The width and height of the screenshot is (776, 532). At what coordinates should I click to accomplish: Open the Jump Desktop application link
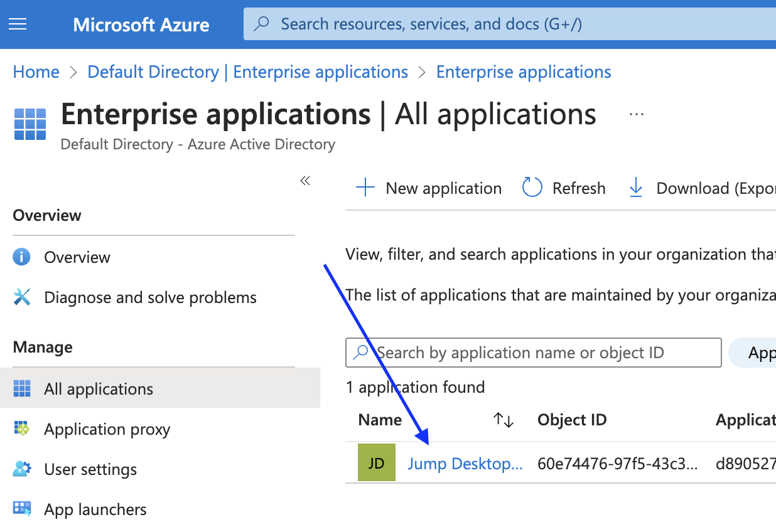point(465,464)
